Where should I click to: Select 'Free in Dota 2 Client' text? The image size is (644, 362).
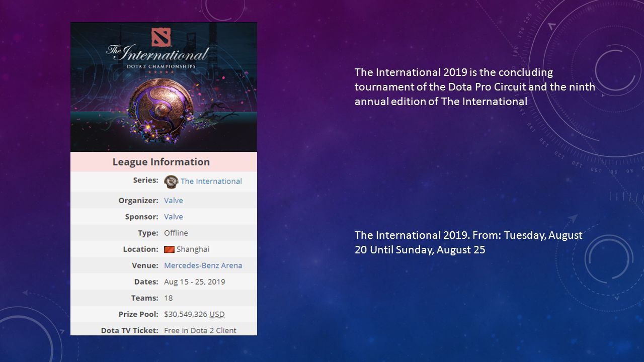click(200, 330)
